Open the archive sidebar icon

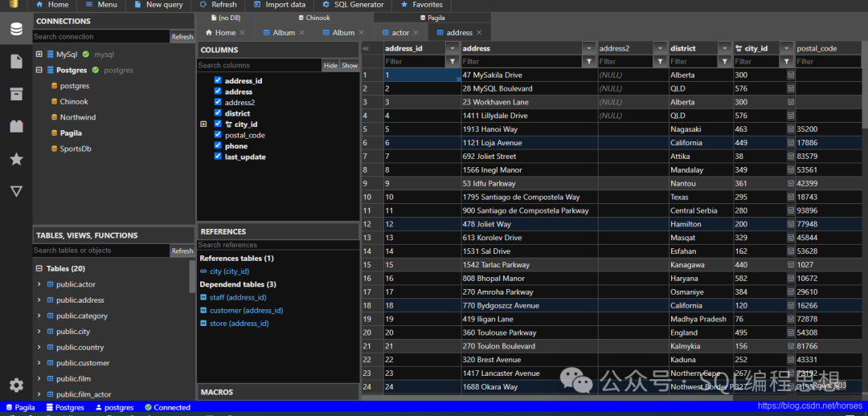pyautogui.click(x=16, y=94)
